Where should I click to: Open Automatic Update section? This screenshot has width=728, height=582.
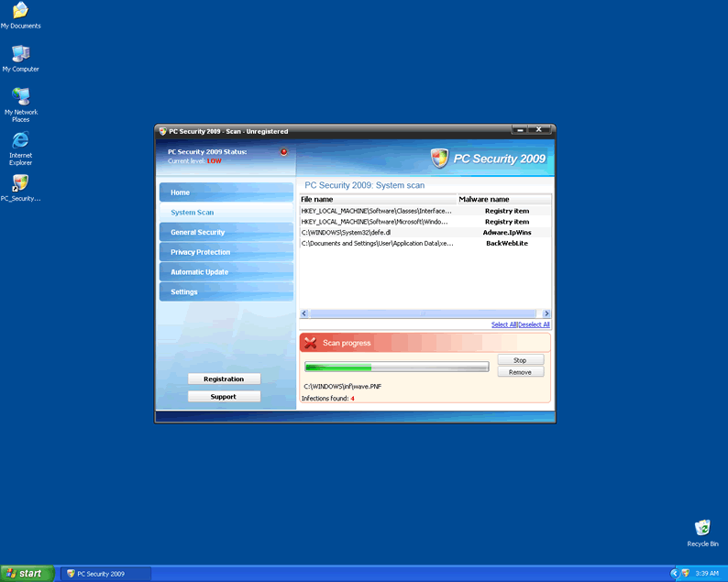(226, 272)
